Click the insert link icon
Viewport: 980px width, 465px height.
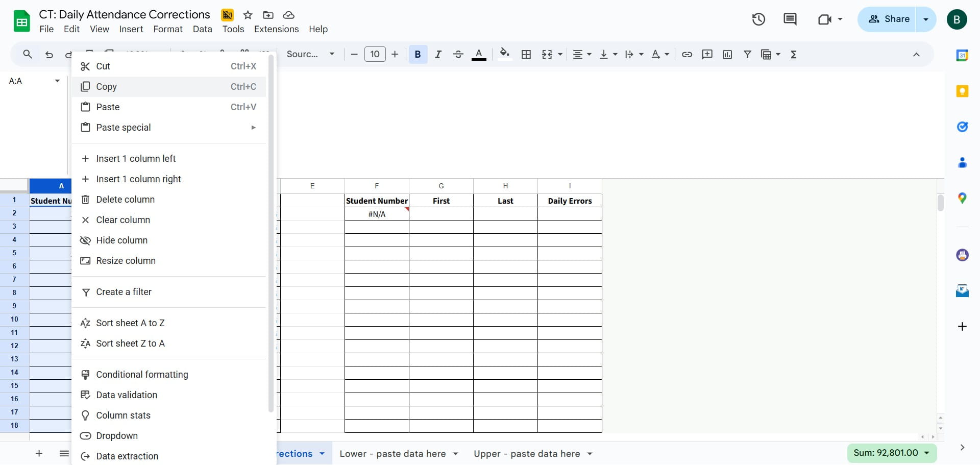687,55
